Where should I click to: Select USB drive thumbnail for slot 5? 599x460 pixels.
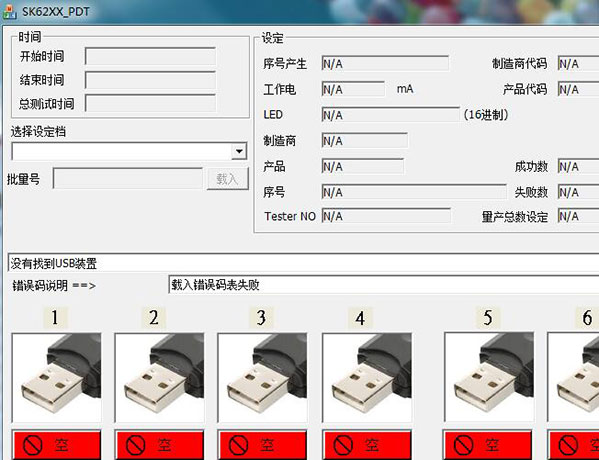(x=489, y=377)
